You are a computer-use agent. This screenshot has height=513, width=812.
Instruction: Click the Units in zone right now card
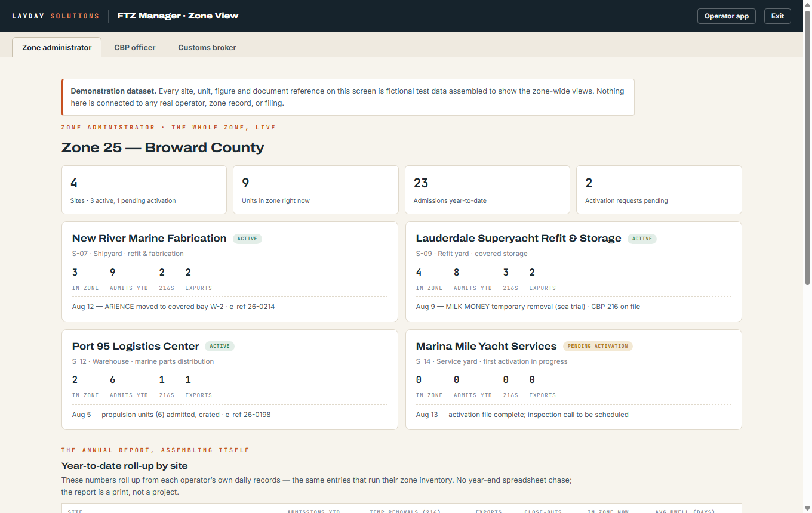(316, 190)
